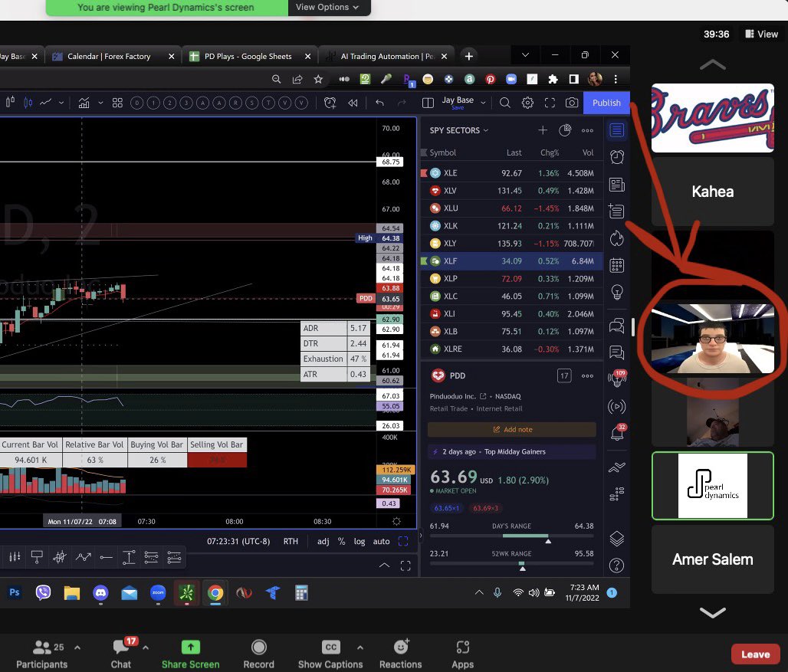
Task: Open Chrome extensions puzzle icon
Action: [553, 79]
